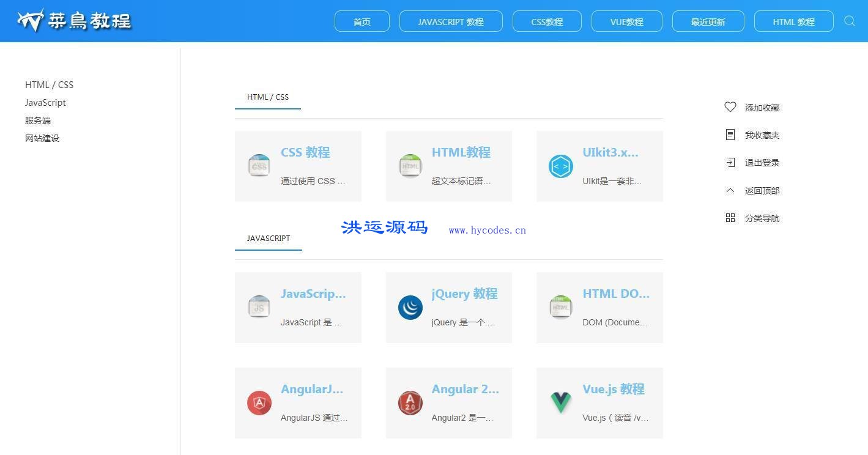Click the logout arrow icon beside 退出登录
The height and width of the screenshot is (455, 868).
point(730,162)
